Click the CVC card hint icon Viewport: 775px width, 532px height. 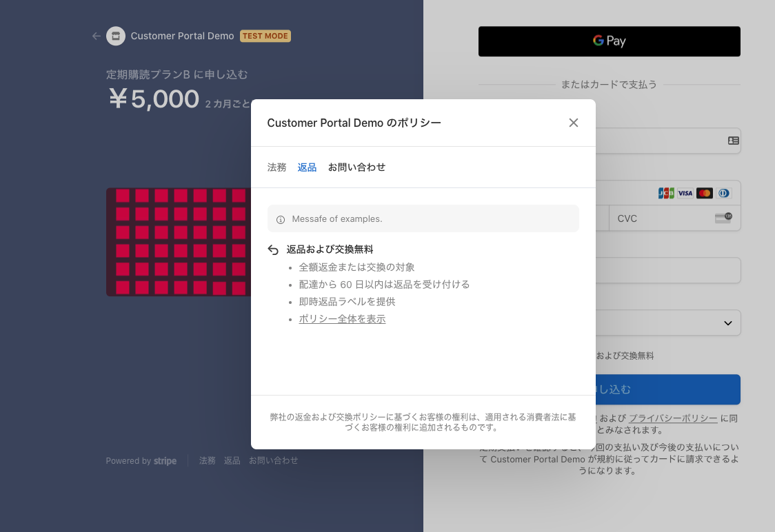[723, 218]
